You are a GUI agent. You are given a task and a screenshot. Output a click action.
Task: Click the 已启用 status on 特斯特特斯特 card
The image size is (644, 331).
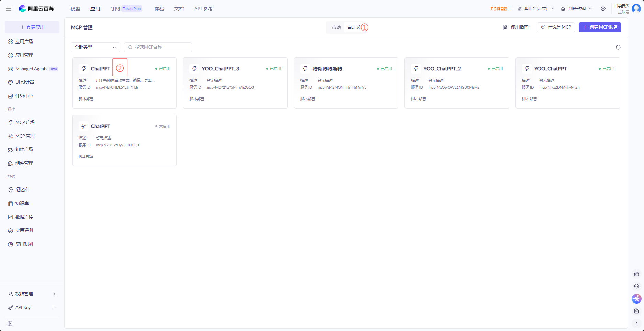[385, 69]
